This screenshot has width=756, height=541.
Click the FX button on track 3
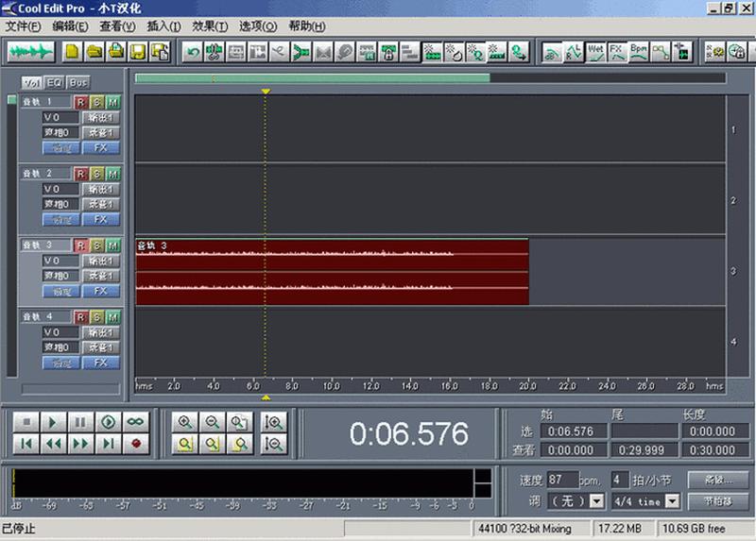[101, 291]
